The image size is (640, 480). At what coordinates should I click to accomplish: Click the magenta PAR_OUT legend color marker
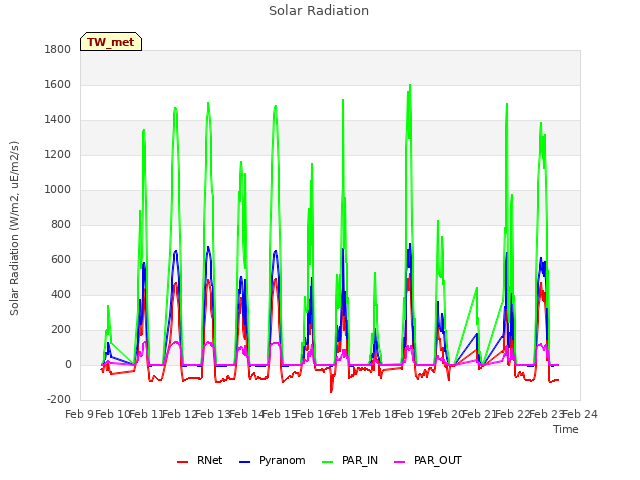(x=400, y=462)
